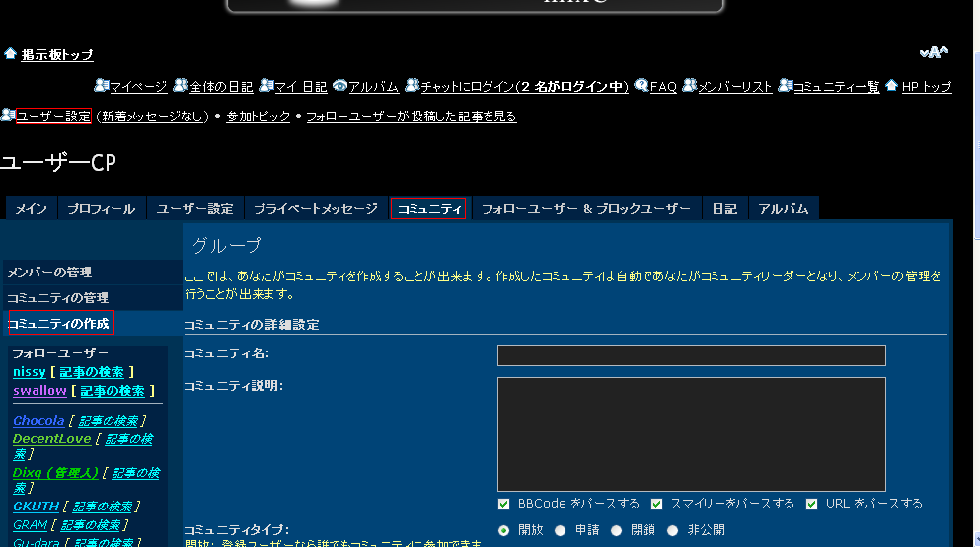Switch to the アルバム tab
The width and height of the screenshot is (980, 547).
click(784, 208)
